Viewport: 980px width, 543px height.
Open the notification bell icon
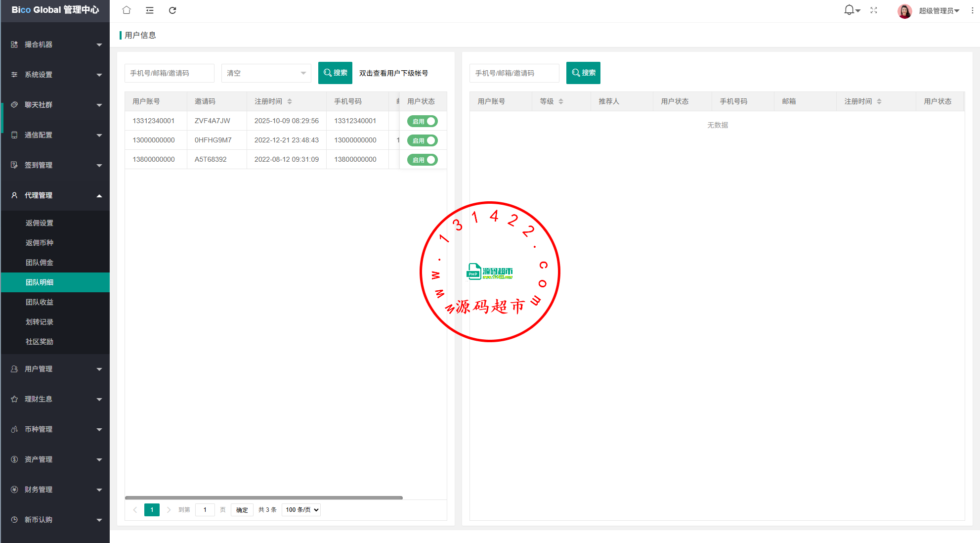pos(849,10)
